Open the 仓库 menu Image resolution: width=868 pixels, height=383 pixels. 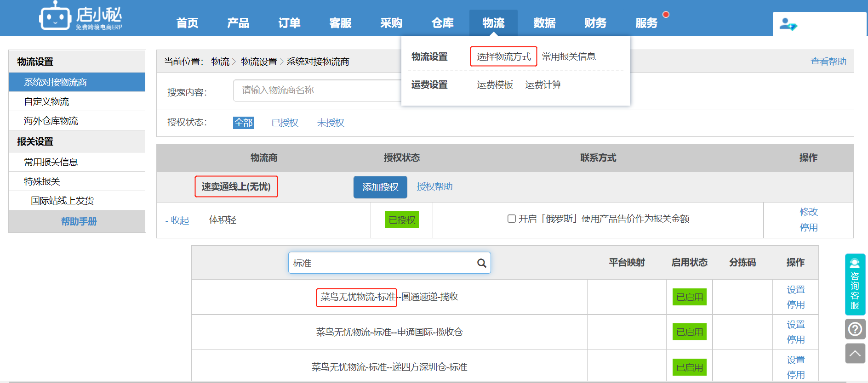point(442,23)
